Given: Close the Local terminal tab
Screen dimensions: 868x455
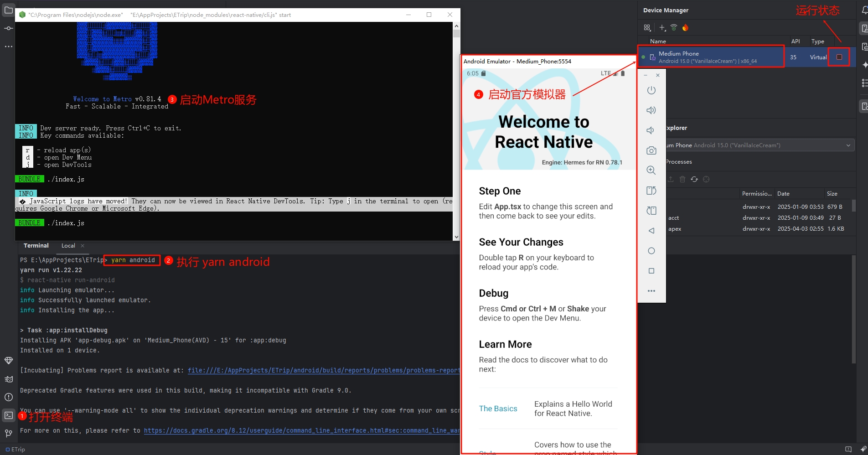Looking at the screenshot, I should pos(83,246).
